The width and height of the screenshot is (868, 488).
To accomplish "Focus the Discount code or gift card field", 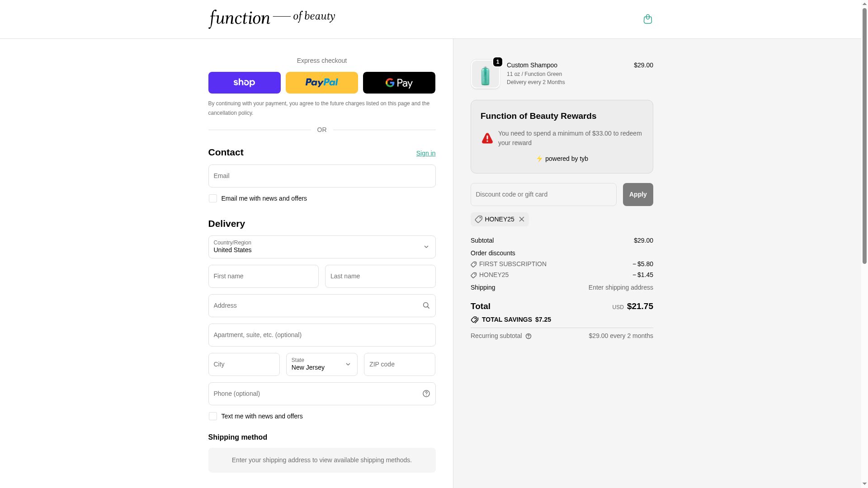I will tap(543, 194).
